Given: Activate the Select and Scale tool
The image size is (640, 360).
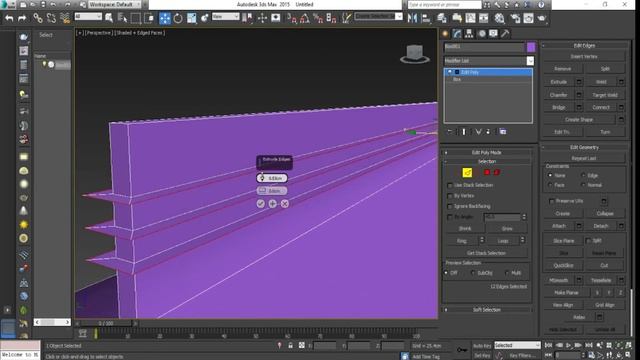Looking at the screenshot, I should pos(191,18).
